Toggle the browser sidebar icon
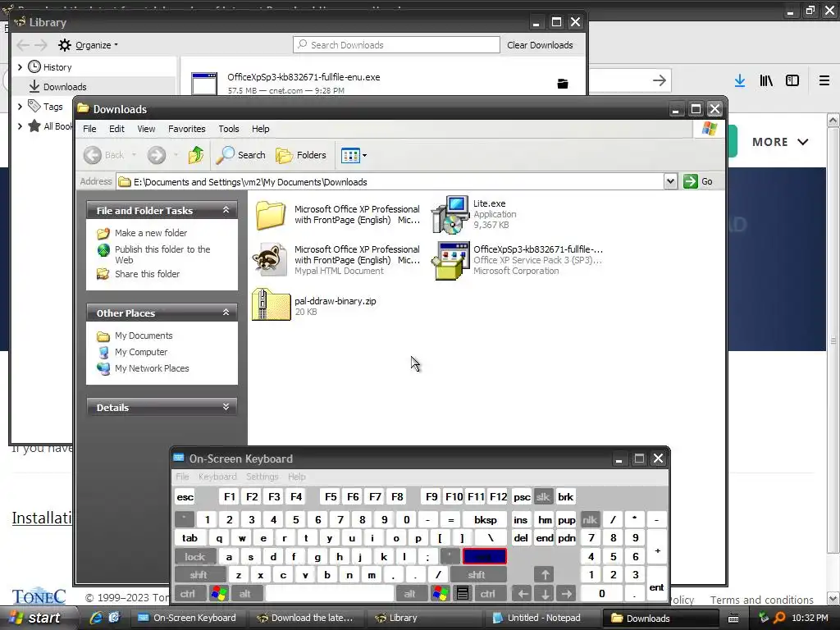This screenshot has width=840, height=630. pos(792,80)
